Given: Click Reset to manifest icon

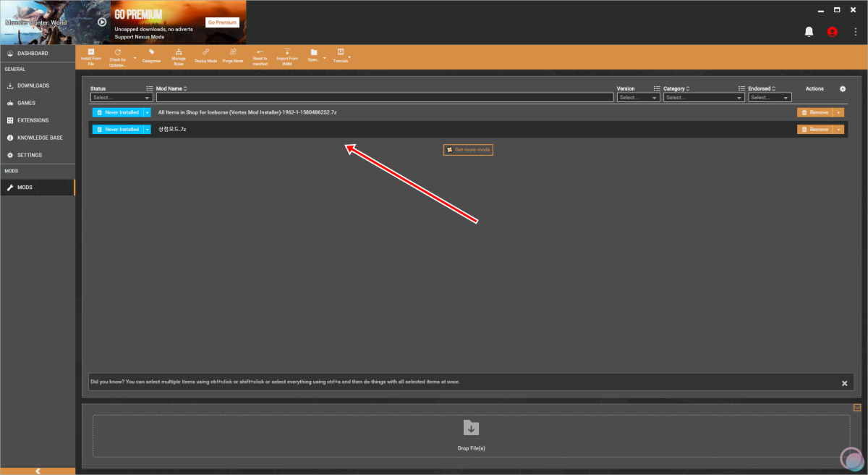Looking at the screenshot, I should [x=260, y=52].
